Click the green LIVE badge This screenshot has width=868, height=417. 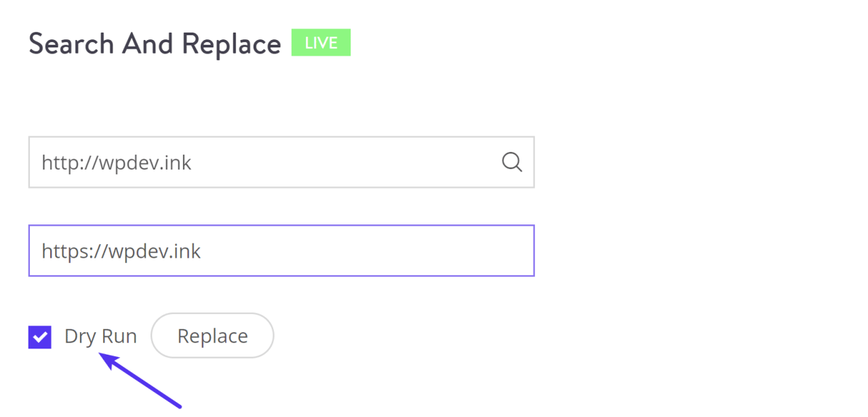point(321,43)
